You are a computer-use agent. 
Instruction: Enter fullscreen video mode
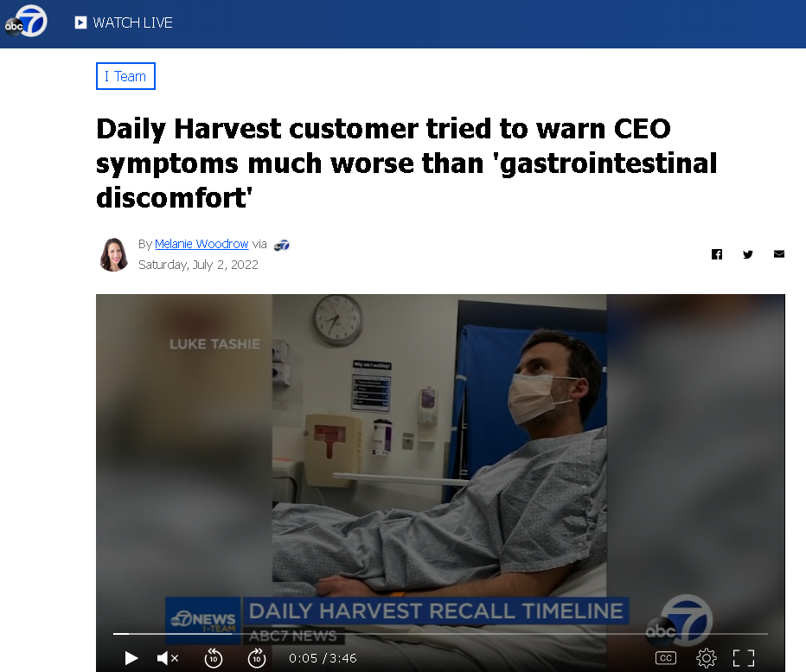(x=743, y=658)
